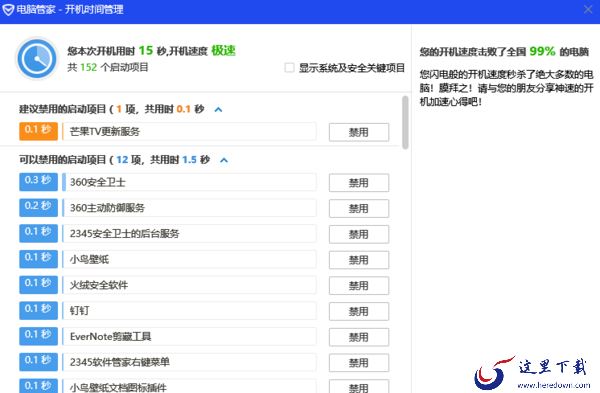Click the blue 0.2 秒 time badge
The width and height of the screenshot is (600, 393).
pyautogui.click(x=38, y=207)
